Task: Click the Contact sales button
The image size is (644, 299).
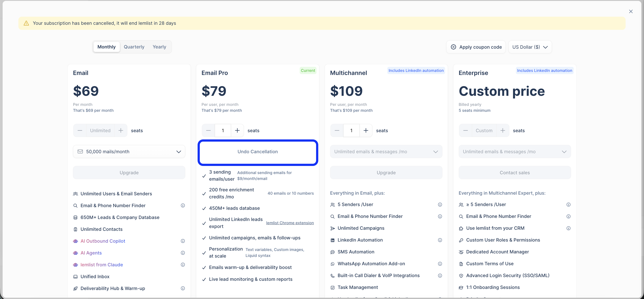Action: 515,173
